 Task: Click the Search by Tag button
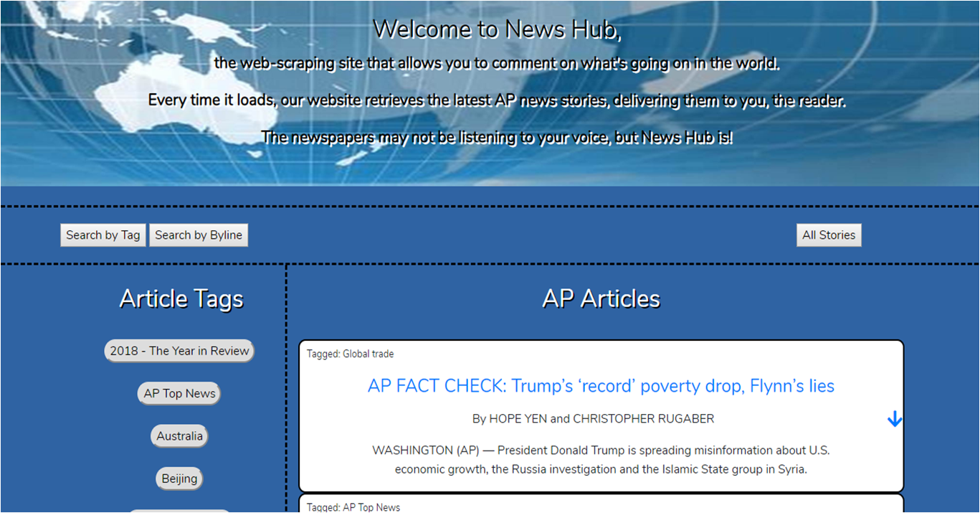click(x=103, y=235)
